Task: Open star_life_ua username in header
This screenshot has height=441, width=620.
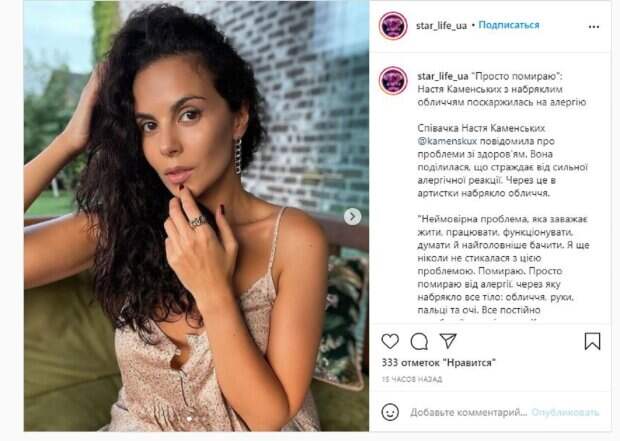Action: click(441, 26)
